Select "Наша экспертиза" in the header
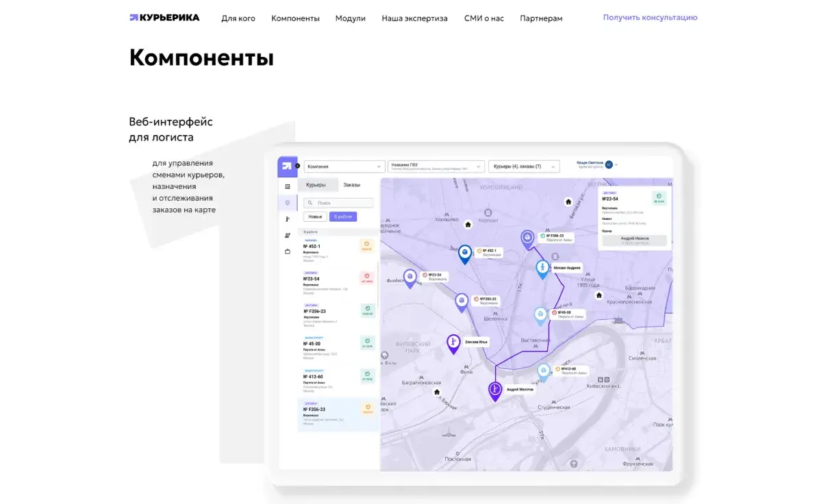Image resolution: width=830 pixels, height=504 pixels. tap(414, 18)
